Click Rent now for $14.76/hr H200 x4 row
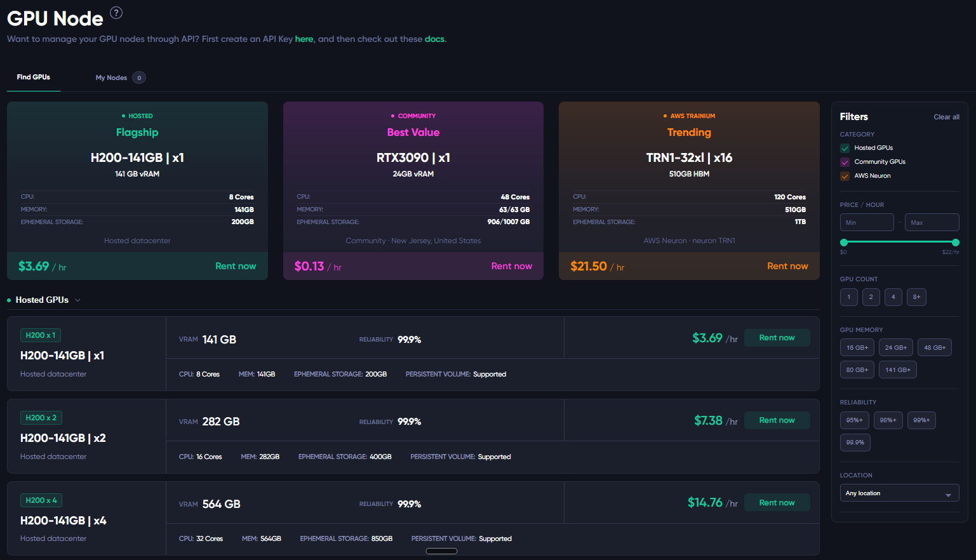Image resolution: width=976 pixels, height=560 pixels. click(777, 503)
